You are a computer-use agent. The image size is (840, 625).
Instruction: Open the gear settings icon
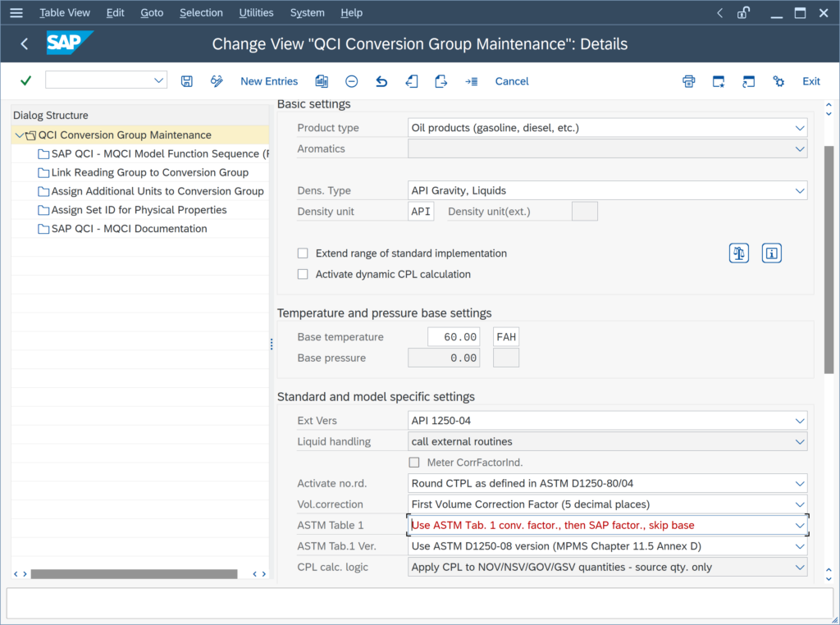point(778,81)
